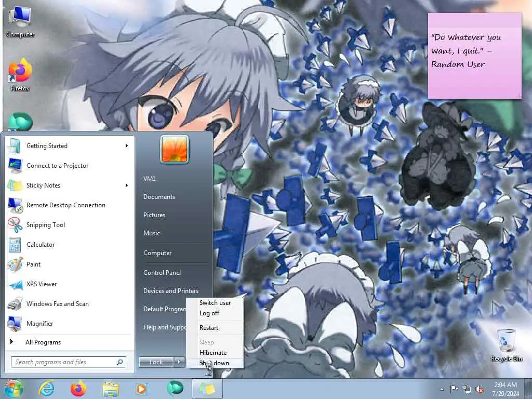Open Documents from Start menu
Screen dimensions: 532x399
pos(159,197)
